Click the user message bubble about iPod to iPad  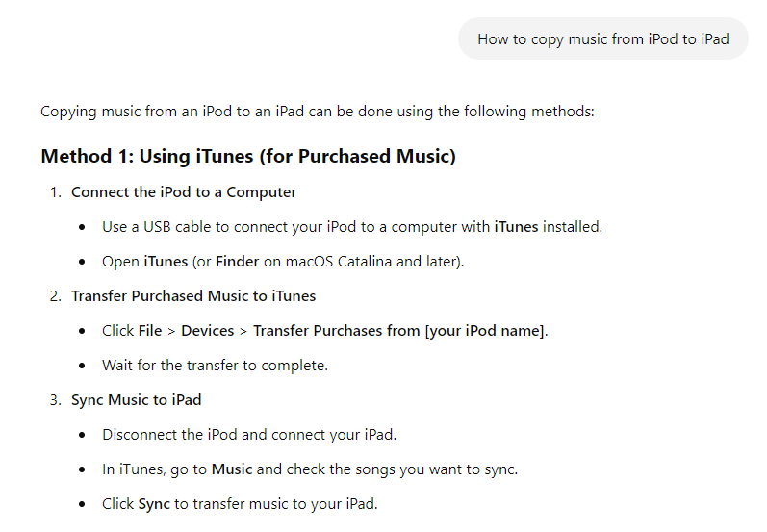coord(602,39)
